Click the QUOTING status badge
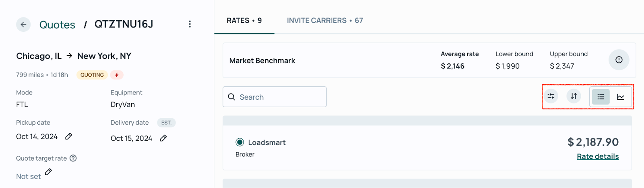The height and width of the screenshot is (188, 644). point(92,75)
